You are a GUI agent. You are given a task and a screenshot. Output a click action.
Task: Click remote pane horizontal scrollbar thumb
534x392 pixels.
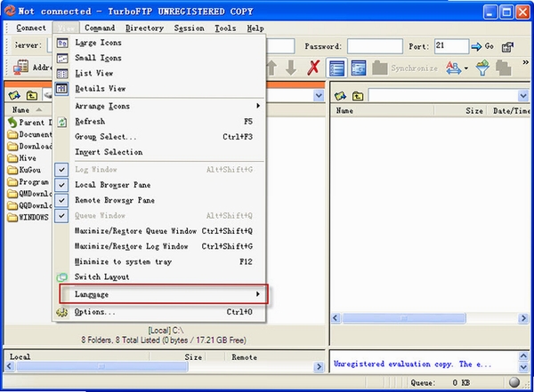404,318
